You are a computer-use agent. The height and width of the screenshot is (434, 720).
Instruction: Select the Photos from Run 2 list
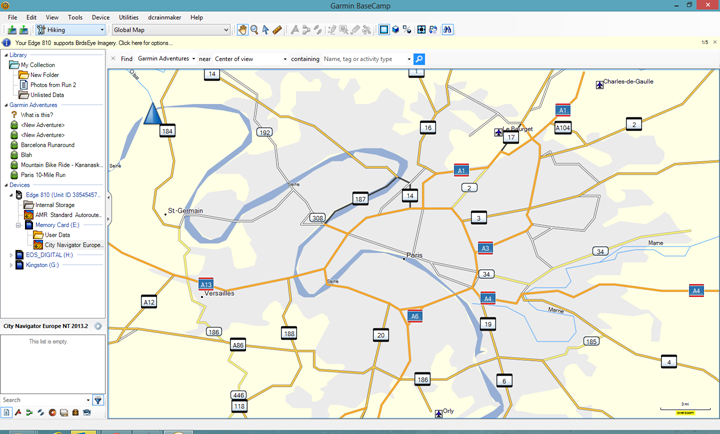[x=53, y=85]
